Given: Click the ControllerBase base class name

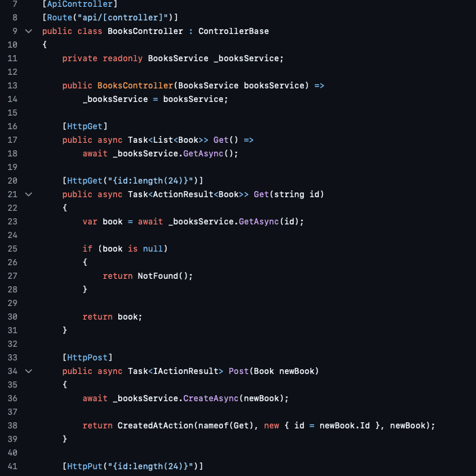Looking at the screenshot, I should click(233, 31).
